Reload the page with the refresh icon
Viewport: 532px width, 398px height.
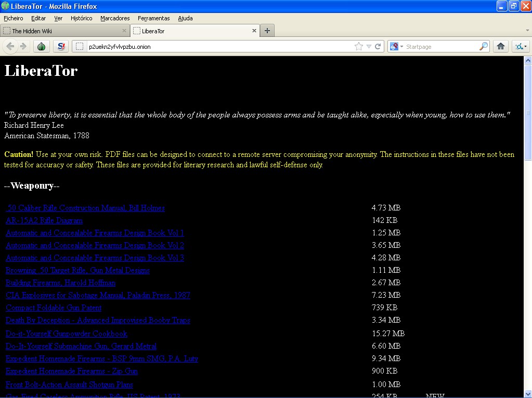tap(378, 46)
